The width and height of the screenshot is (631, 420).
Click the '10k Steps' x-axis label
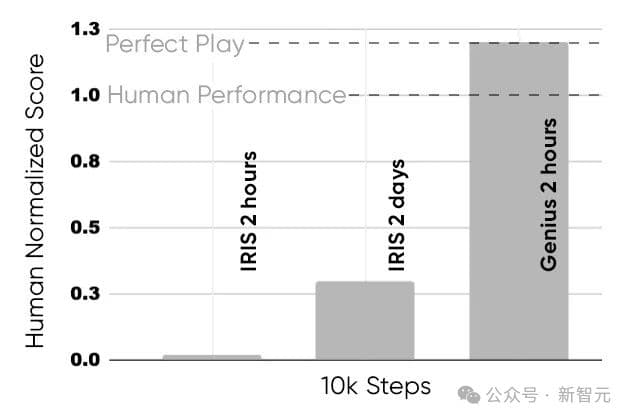(x=376, y=386)
